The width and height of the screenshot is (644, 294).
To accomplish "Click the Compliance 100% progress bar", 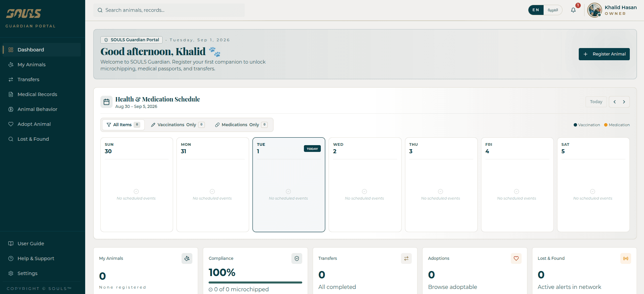I will [x=255, y=282].
